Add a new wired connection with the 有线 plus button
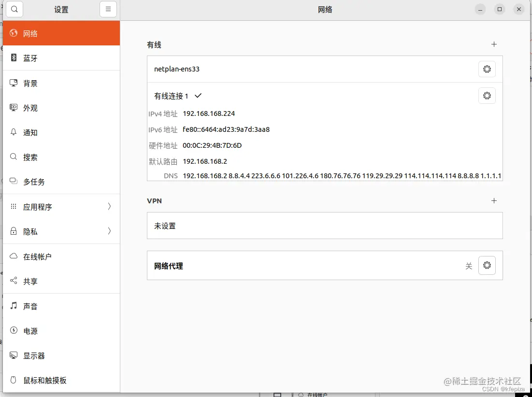532x397 pixels. pos(494,44)
